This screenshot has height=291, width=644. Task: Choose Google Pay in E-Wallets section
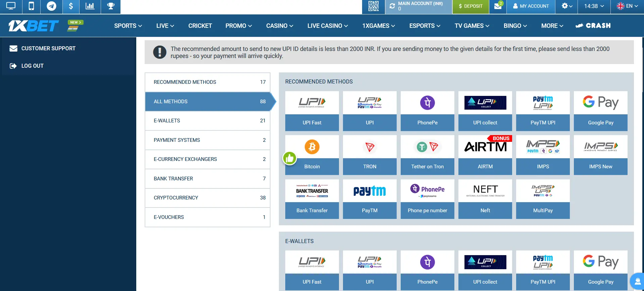coord(601,270)
